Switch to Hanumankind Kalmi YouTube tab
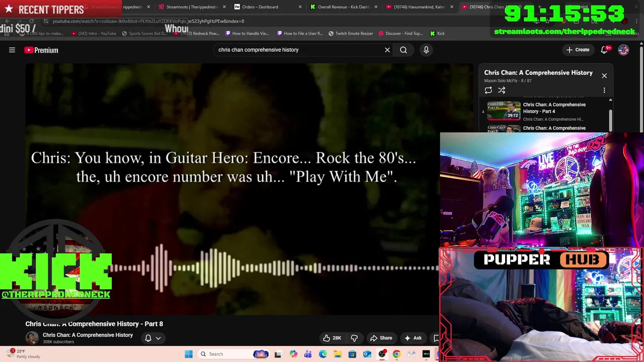The height and width of the screenshot is (362, 644). [x=419, y=7]
